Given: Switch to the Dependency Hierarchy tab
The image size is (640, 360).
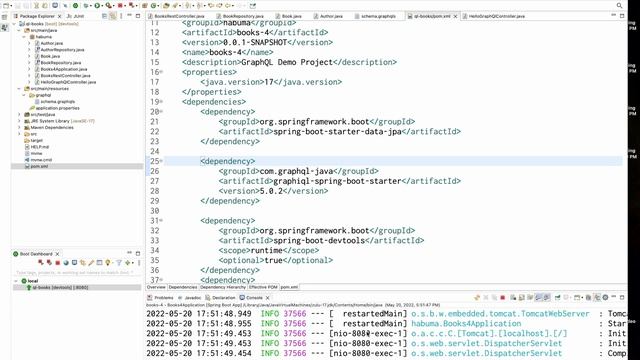Looking at the screenshot, I should pyautogui.click(x=223, y=287).
